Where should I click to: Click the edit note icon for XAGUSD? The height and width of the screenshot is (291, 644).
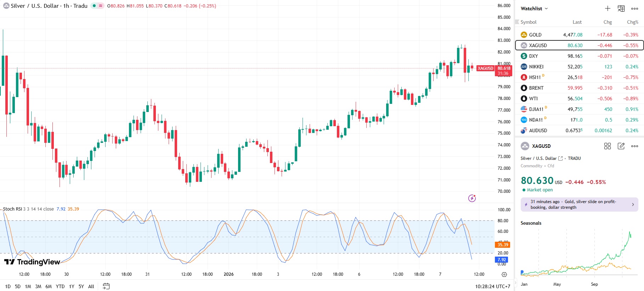(621, 146)
